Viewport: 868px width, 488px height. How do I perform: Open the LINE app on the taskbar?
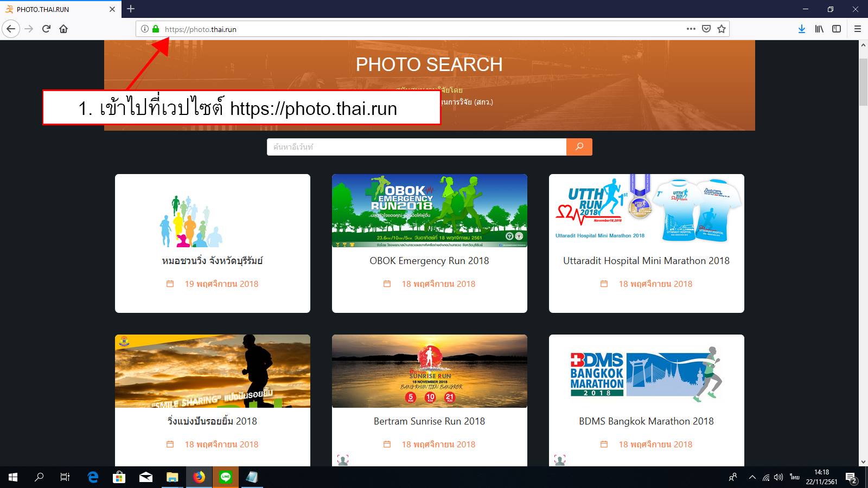coord(226,477)
